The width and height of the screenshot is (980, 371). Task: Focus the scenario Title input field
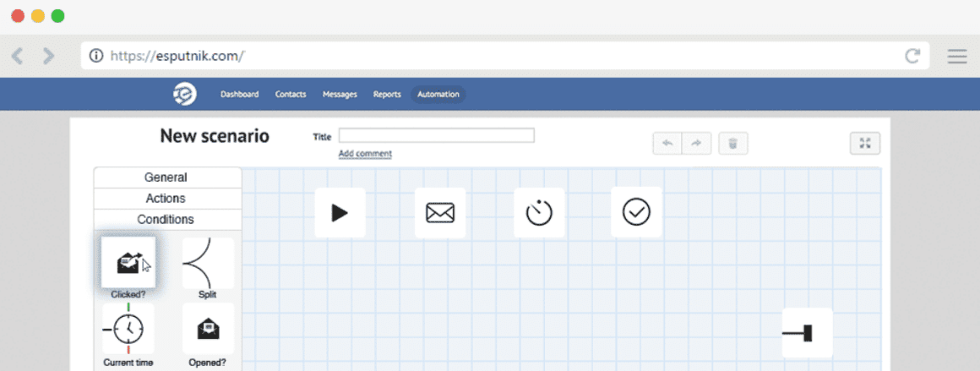436,136
